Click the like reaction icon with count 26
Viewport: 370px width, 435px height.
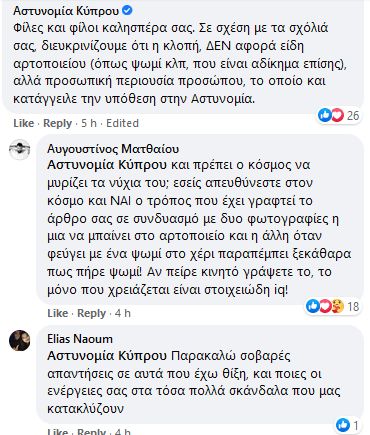pos(324,115)
